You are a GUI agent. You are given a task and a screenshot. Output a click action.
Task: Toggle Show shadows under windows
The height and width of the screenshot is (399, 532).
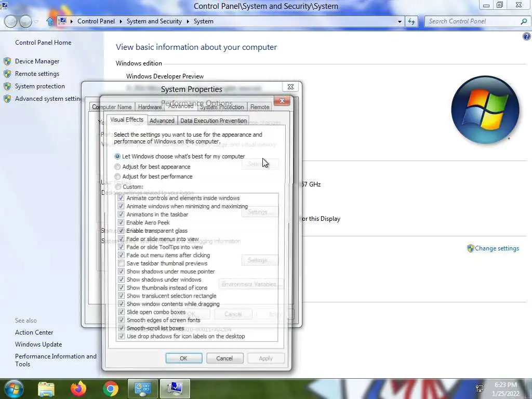point(121,280)
